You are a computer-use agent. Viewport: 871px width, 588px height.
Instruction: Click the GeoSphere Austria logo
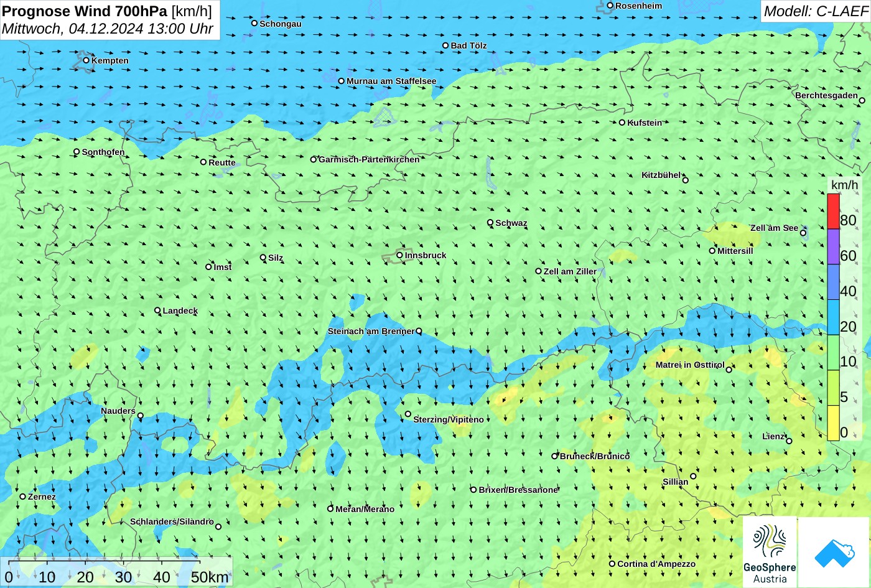(770, 552)
